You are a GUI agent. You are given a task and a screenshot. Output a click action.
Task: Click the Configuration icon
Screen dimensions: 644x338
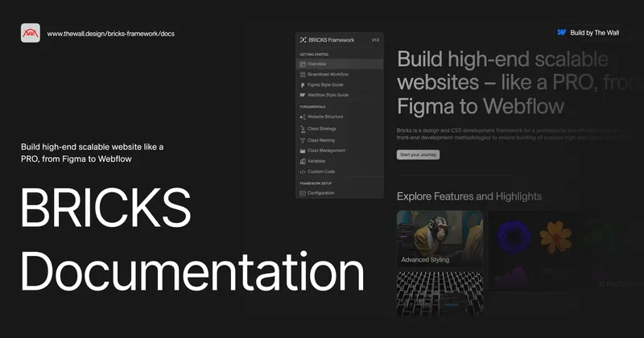[303, 193]
